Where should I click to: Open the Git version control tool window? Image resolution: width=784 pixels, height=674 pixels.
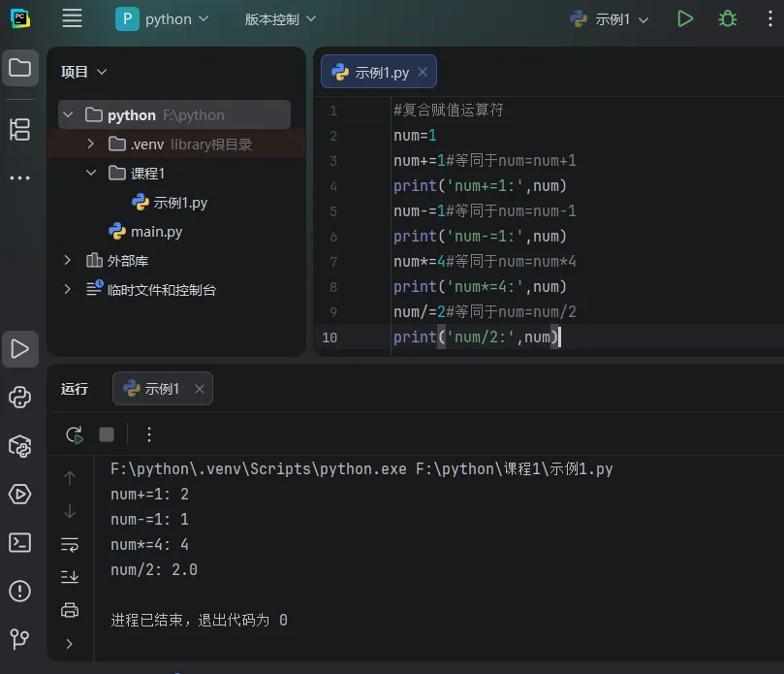click(20, 639)
